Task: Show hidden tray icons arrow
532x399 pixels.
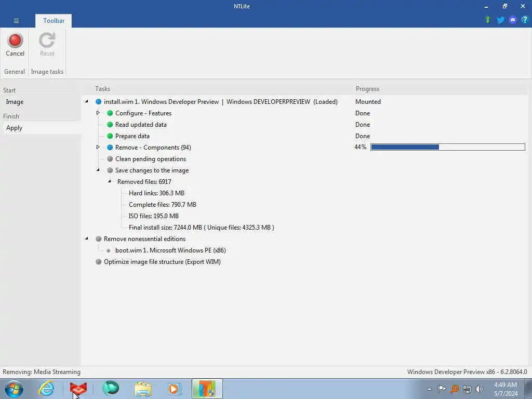Action: click(x=429, y=390)
